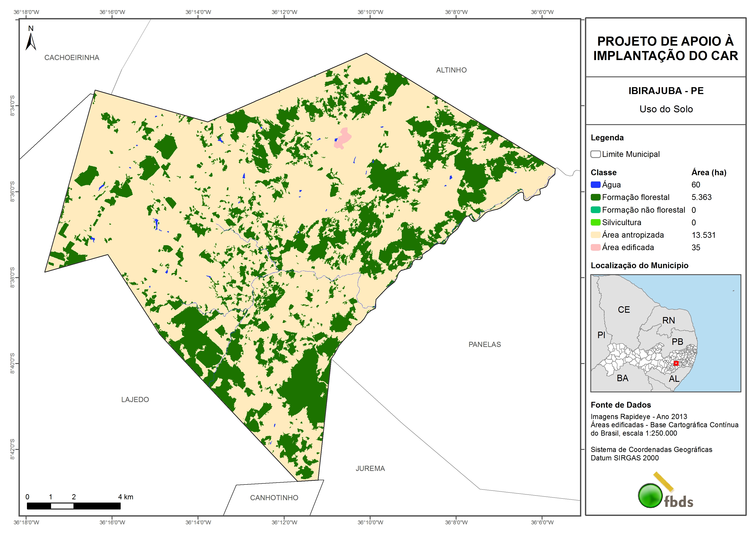Image resolution: width=756 pixels, height=534 pixels.
Task: Click the fbds green logo
Action: click(651, 496)
